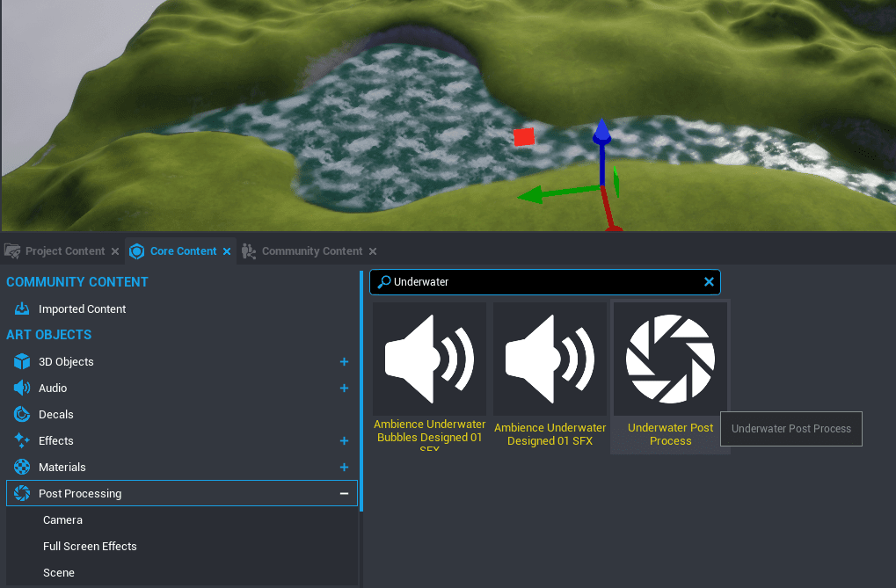Select Camera under Post Processing
The height and width of the screenshot is (588, 896).
[61, 519]
